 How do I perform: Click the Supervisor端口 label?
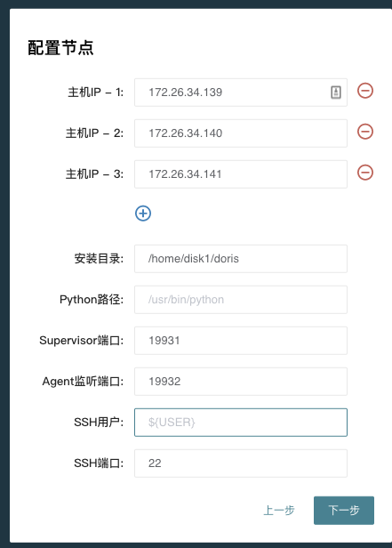pos(81,341)
